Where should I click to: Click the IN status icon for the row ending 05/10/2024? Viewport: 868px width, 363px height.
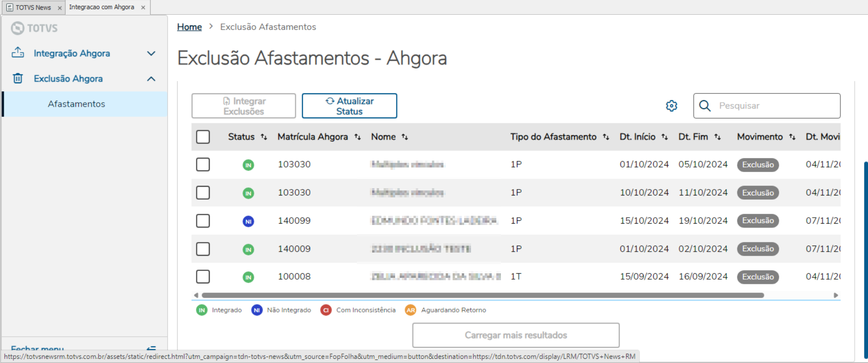pos(248,165)
